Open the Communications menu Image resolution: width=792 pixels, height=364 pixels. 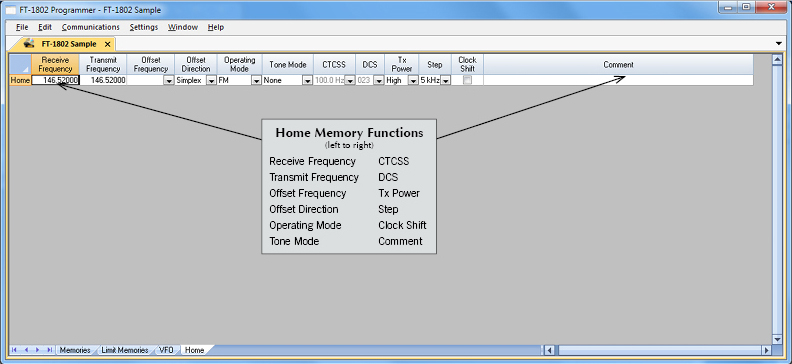pyautogui.click(x=90, y=27)
